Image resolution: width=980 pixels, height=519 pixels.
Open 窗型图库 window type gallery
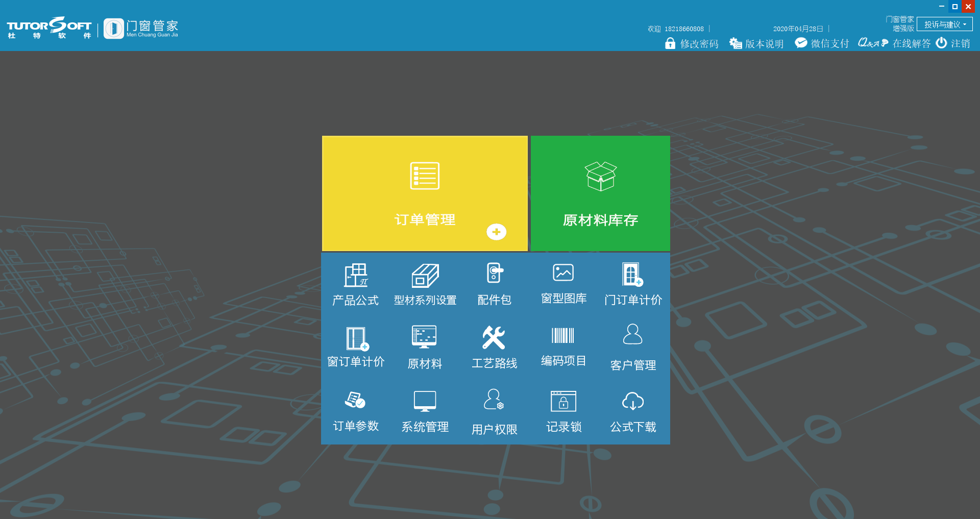click(563, 284)
